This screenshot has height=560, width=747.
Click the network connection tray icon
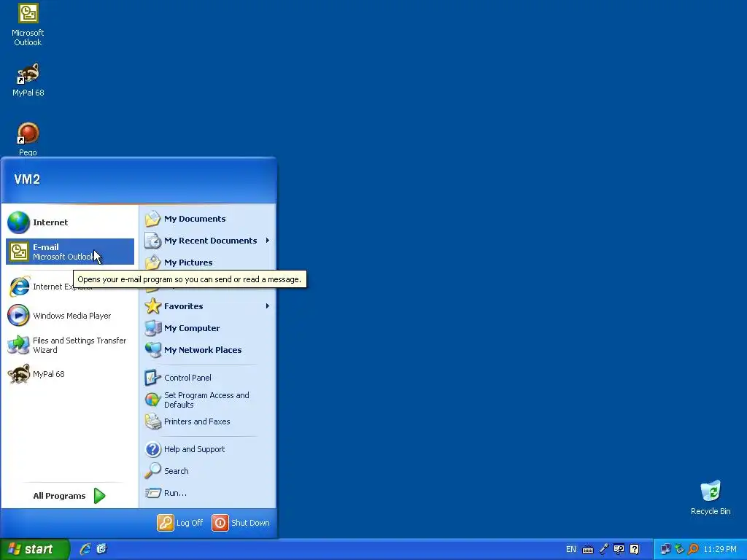pos(665,550)
